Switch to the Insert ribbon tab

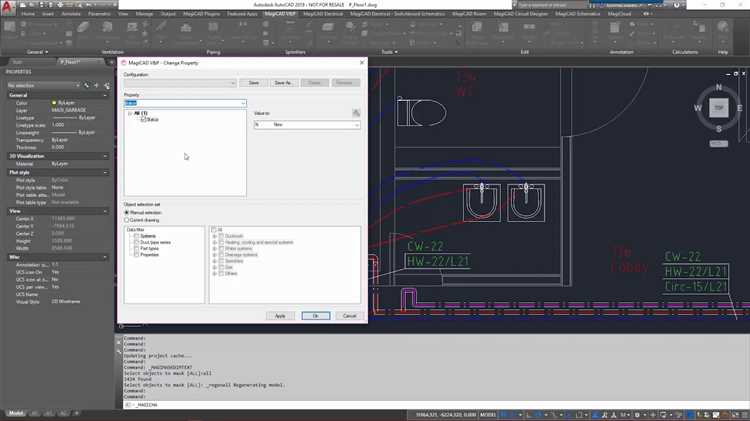tap(48, 14)
